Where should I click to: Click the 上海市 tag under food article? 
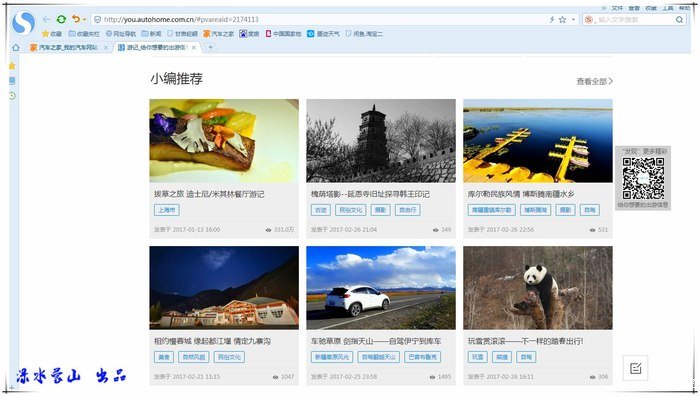point(167,210)
